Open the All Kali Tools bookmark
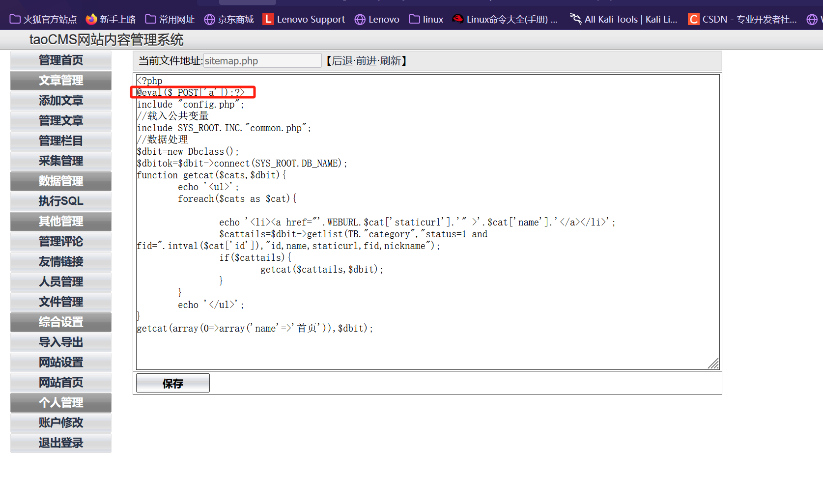 point(624,19)
